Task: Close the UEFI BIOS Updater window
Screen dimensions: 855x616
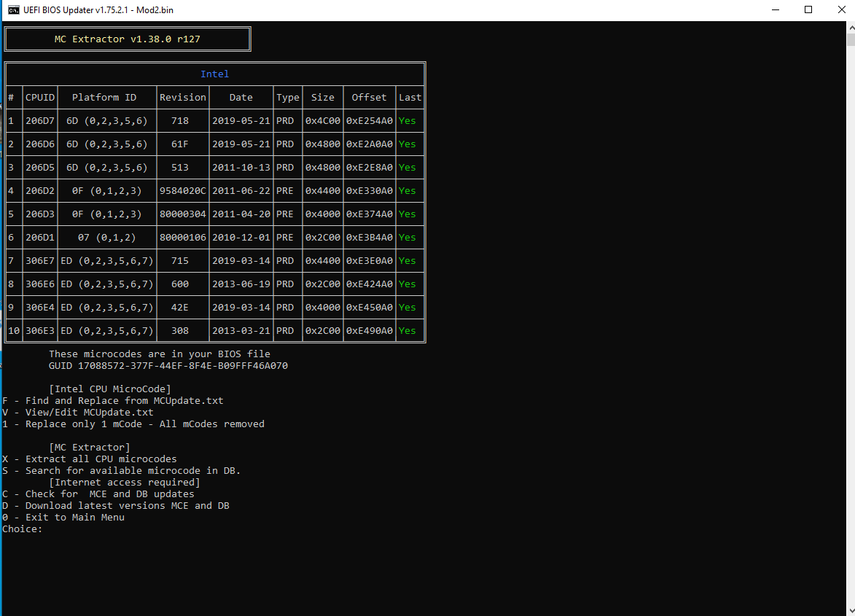Action: point(841,9)
